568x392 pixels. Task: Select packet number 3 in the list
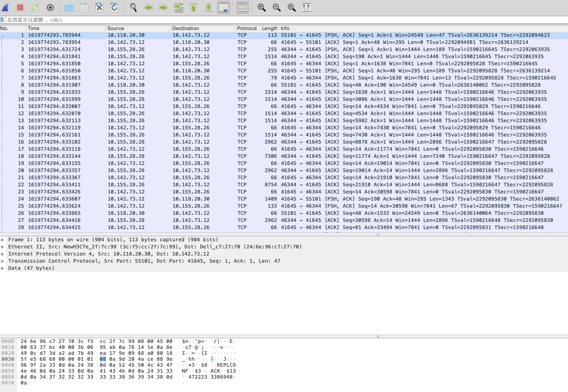pyautogui.click(x=158, y=49)
